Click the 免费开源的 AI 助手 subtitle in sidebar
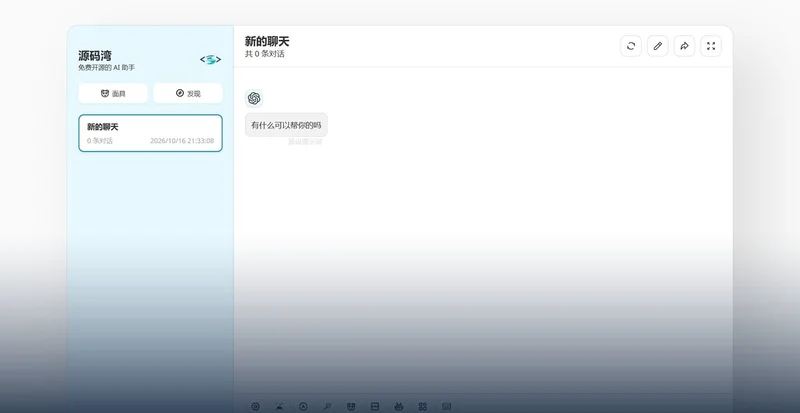 [x=107, y=68]
